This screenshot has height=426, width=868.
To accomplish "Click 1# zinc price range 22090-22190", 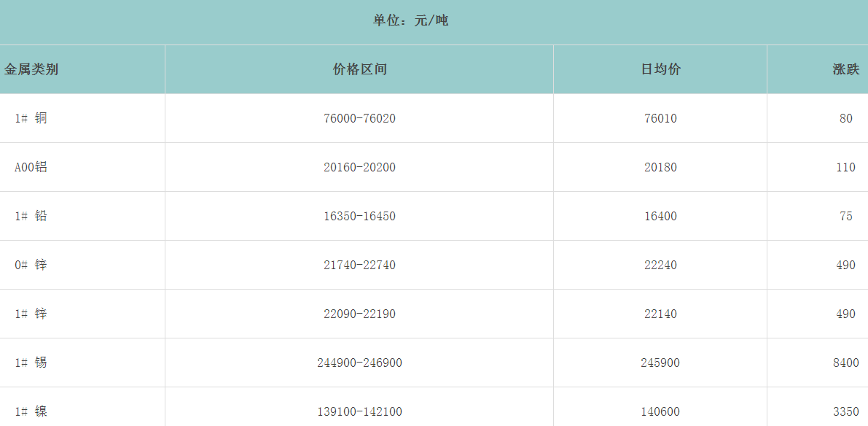I will (x=359, y=314).
